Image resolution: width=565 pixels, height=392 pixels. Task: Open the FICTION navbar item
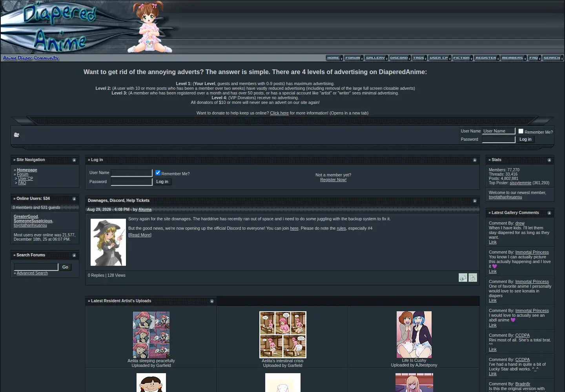point(463,58)
